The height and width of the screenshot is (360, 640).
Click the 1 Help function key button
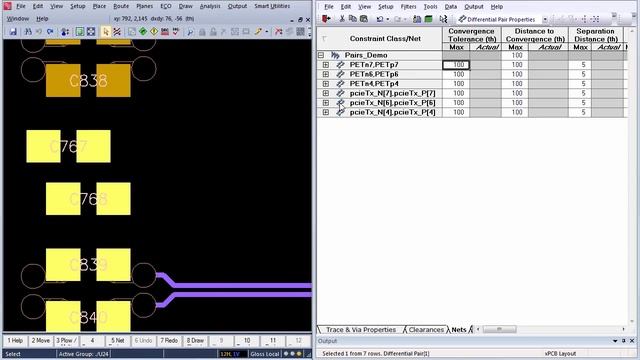click(15, 340)
